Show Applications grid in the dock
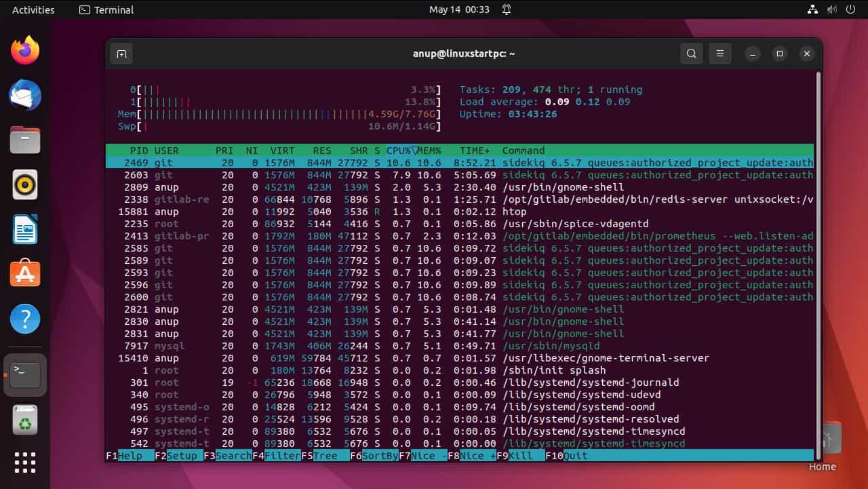This screenshot has width=868, height=489. 25,463
